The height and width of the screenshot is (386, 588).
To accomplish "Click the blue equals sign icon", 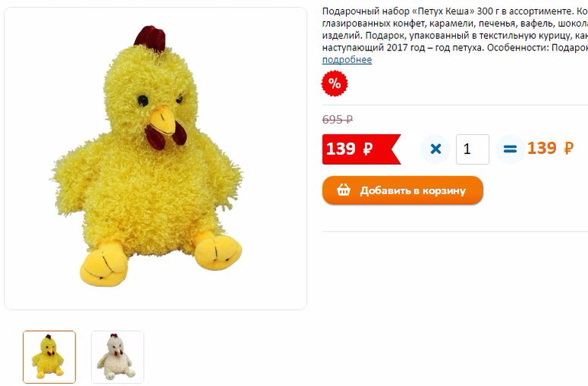I will 510,150.
